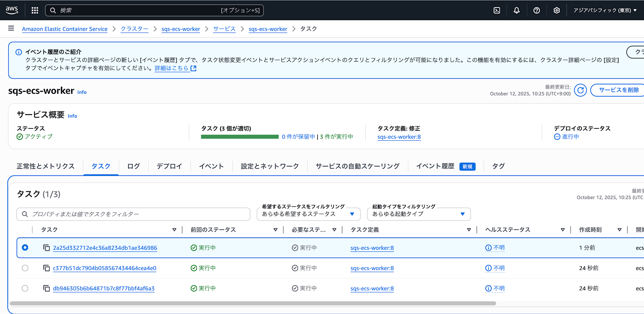Select radio button for task c377b51dc7904b058567434464cea4e0
644x314 pixels.
click(x=25, y=268)
